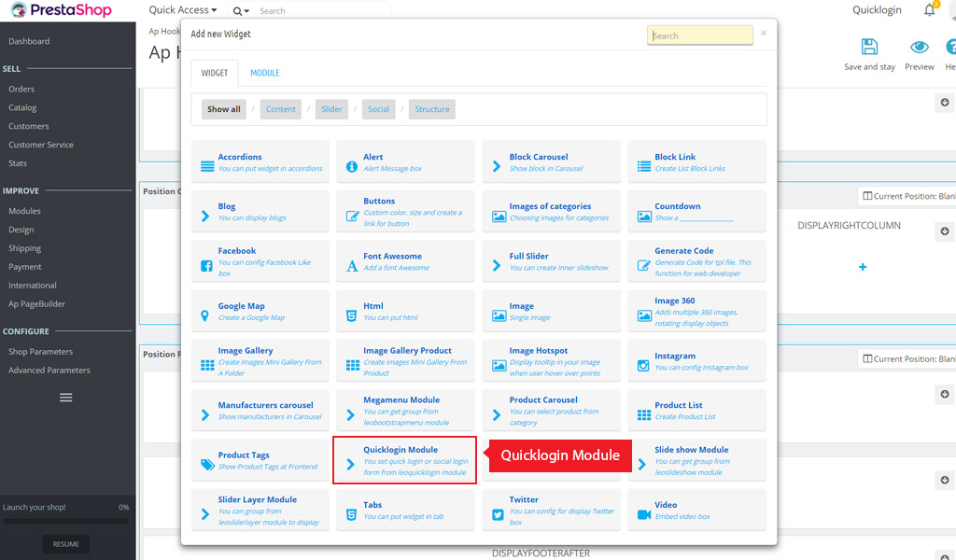Open the notifications bell icon
The image size is (956, 560).
point(930,10)
